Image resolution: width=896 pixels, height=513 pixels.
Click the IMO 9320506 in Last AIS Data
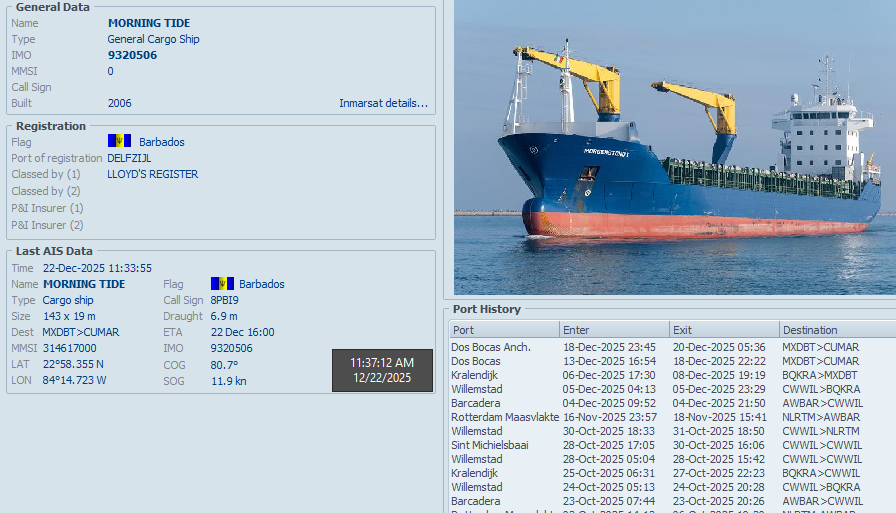coord(231,348)
